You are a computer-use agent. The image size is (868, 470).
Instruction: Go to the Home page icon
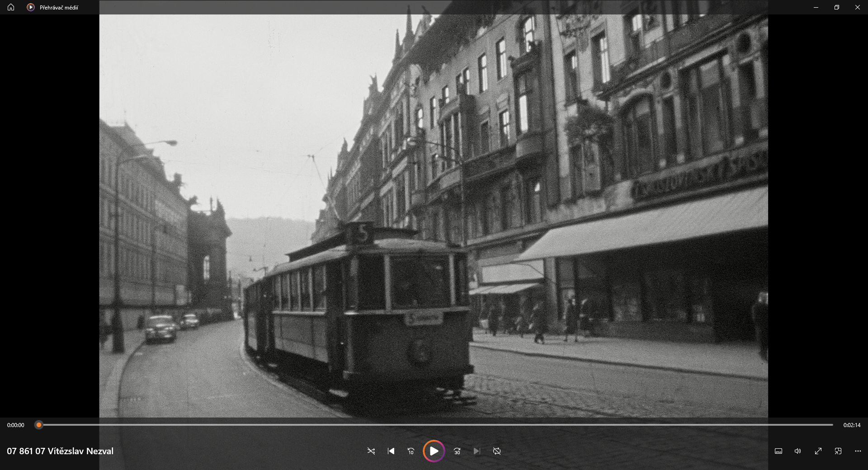point(11,7)
